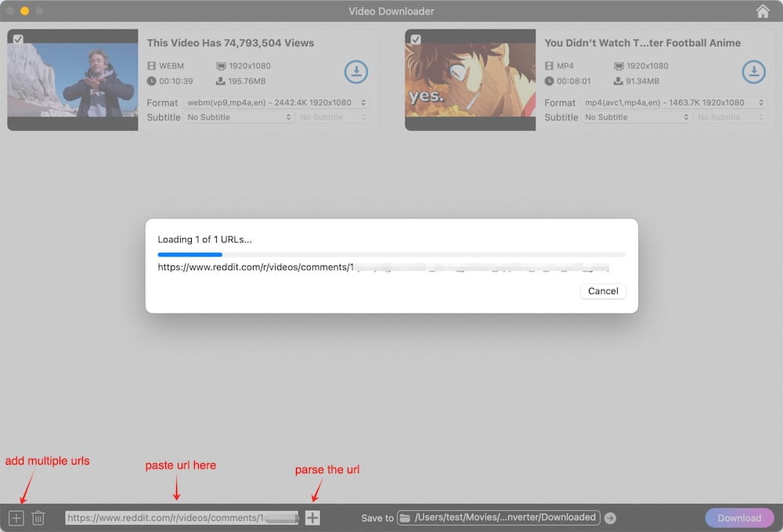Screen dimensions: 783x532
Task: Open the add multiple URLs dialog icon
Action: click(16, 518)
